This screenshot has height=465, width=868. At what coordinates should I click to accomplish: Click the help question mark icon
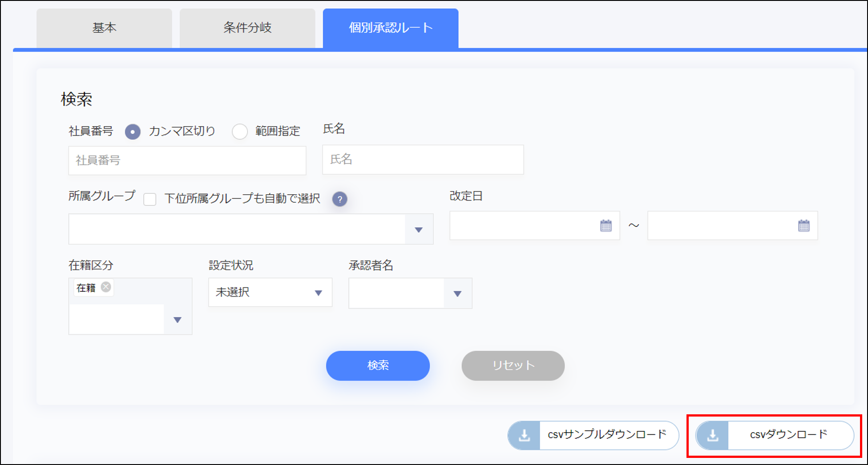[x=339, y=199]
